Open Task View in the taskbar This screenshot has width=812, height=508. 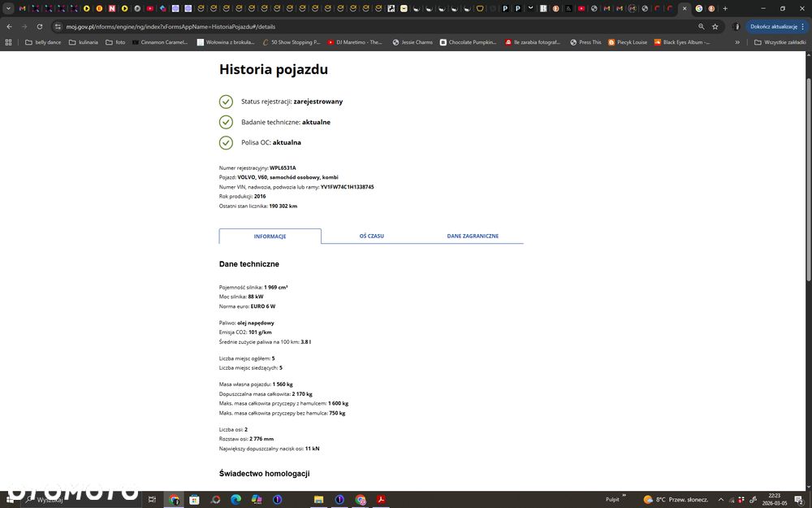click(x=152, y=500)
